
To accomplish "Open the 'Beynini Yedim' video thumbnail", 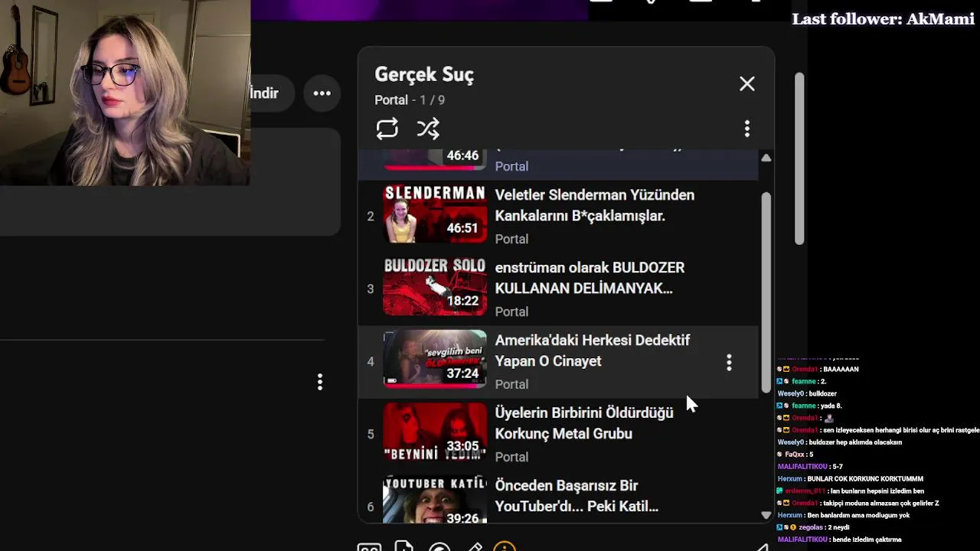I will click(x=435, y=432).
